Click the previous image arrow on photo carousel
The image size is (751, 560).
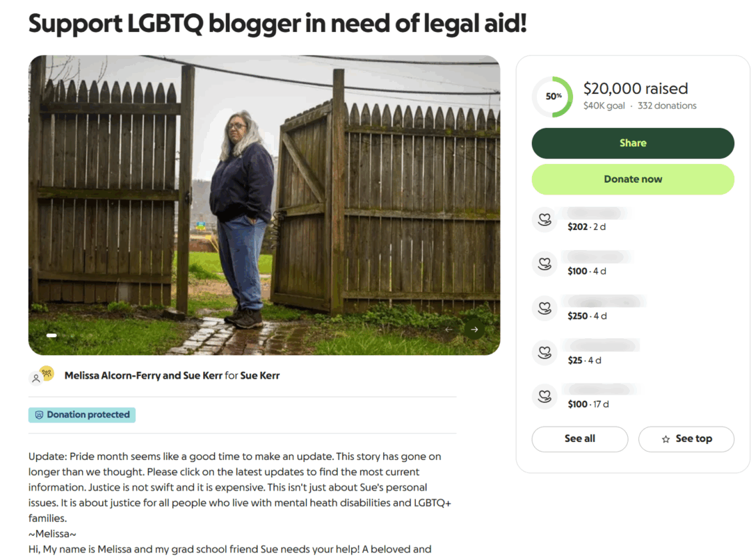[449, 329]
